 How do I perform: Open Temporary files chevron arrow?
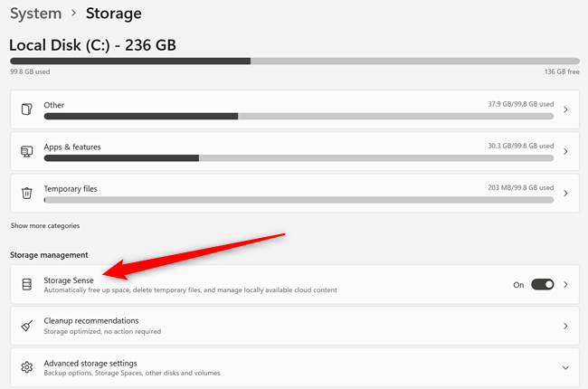[x=565, y=193]
